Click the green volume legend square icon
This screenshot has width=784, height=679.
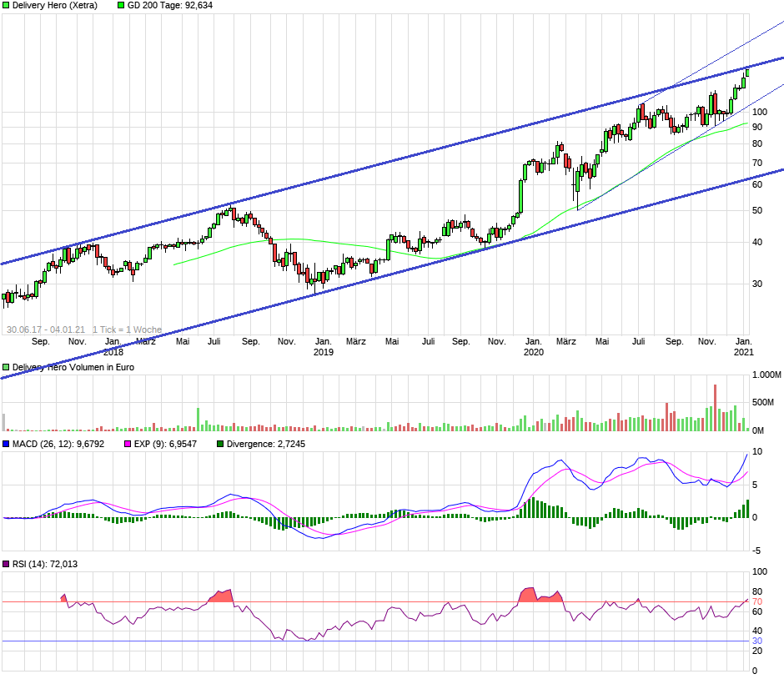(7, 365)
